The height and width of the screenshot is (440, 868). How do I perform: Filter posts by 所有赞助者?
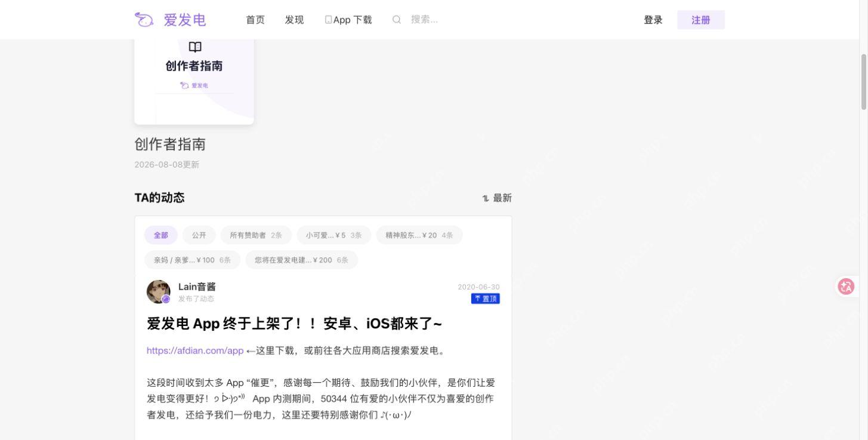click(256, 235)
